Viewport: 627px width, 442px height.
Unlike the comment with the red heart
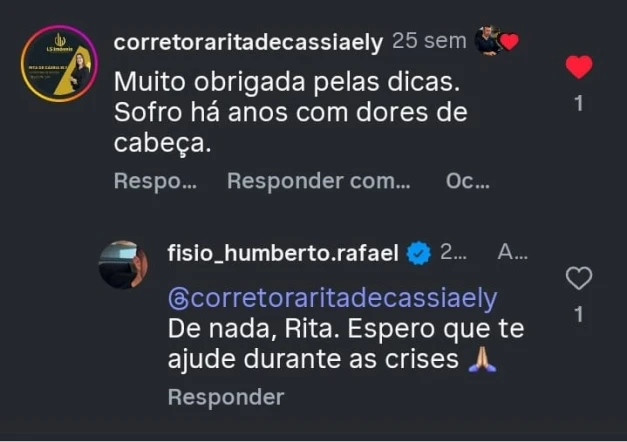point(579,67)
